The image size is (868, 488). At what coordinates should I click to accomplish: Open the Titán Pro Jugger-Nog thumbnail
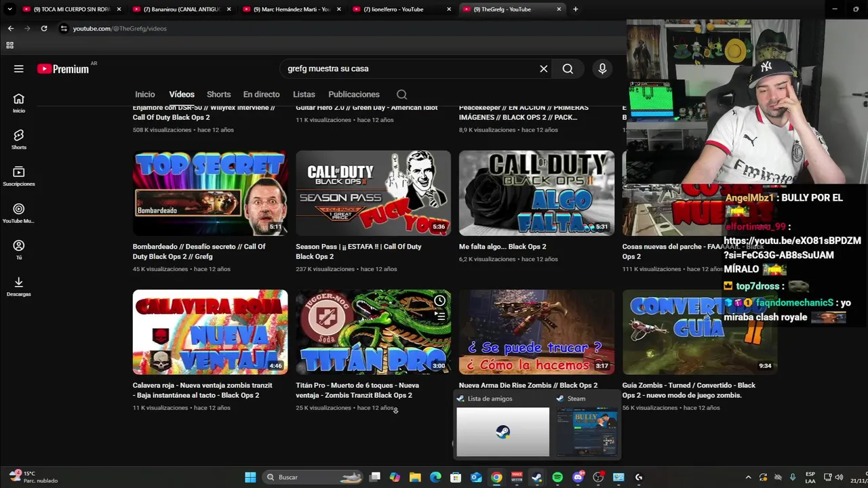(373, 332)
